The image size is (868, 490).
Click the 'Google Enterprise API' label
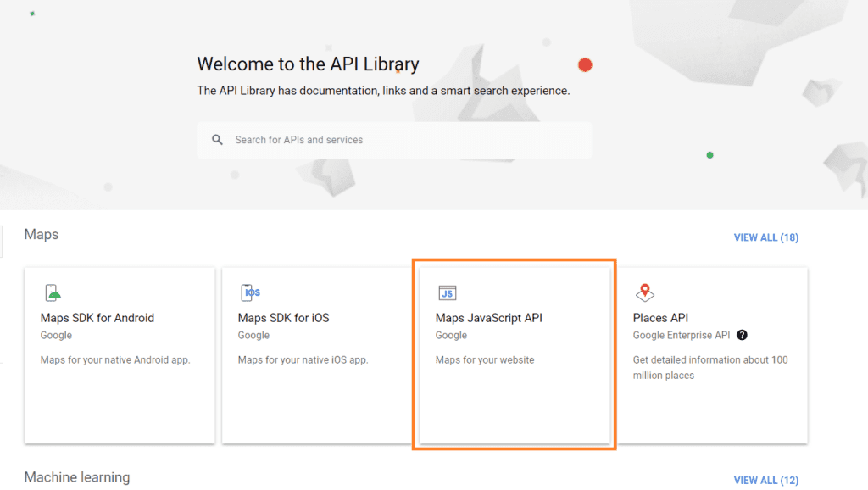click(x=682, y=335)
